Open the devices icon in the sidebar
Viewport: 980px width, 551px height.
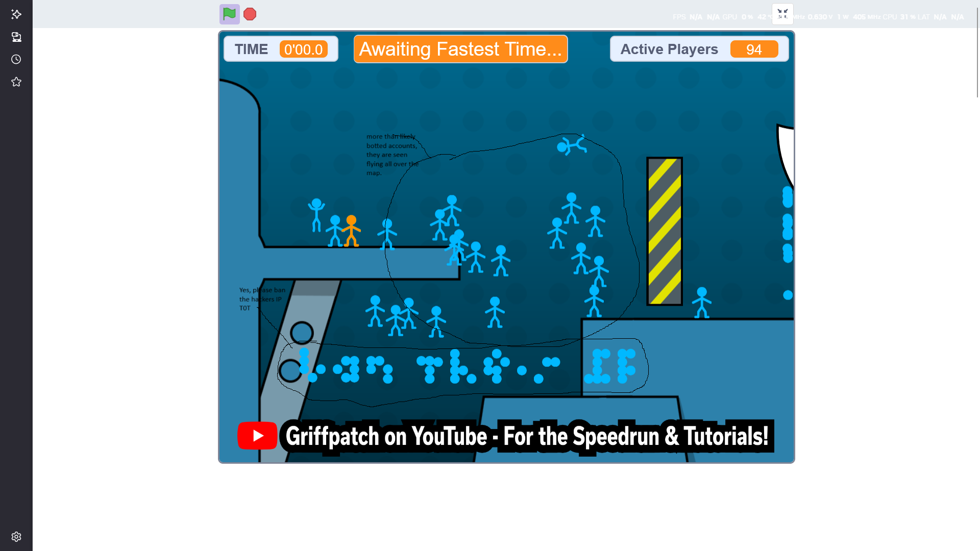coord(16,37)
